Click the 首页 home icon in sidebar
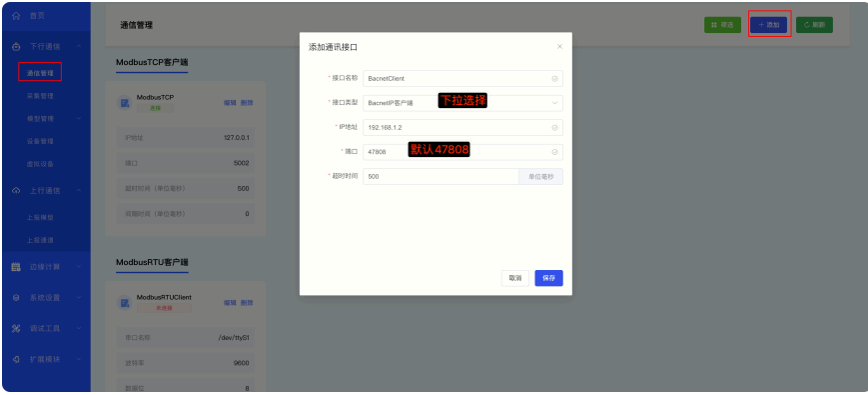This screenshot has width=868, height=395. [x=16, y=16]
